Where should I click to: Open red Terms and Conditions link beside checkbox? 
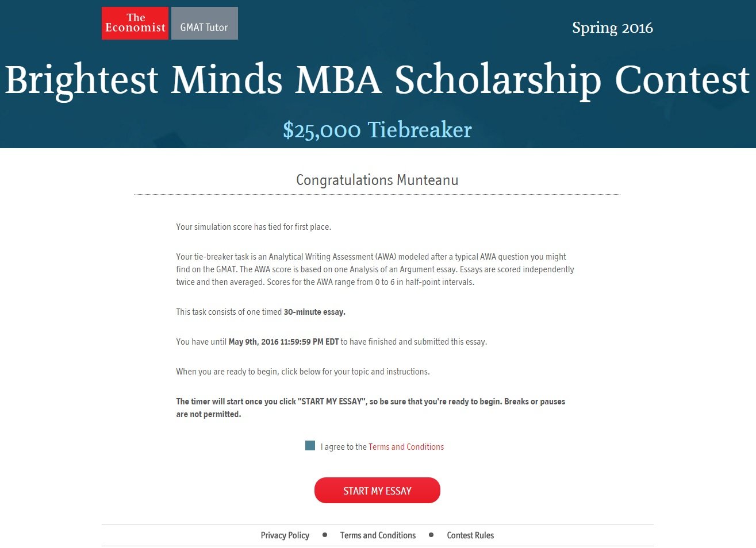click(x=406, y=447)
